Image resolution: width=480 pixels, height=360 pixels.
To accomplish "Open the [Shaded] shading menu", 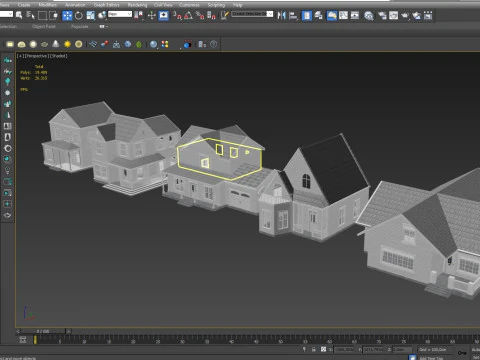I will click(x=58, y=56).
